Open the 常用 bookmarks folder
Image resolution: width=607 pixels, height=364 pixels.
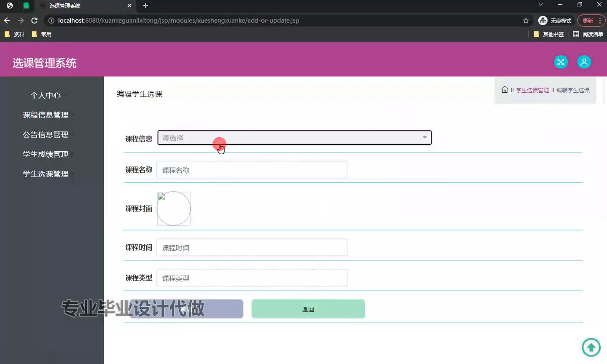[x=41, y=34]
